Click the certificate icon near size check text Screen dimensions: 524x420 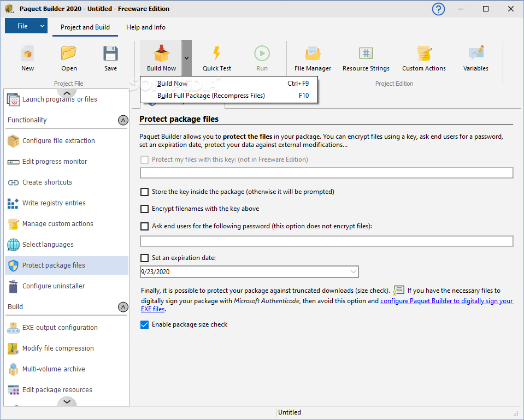click(x=398, y=291)
